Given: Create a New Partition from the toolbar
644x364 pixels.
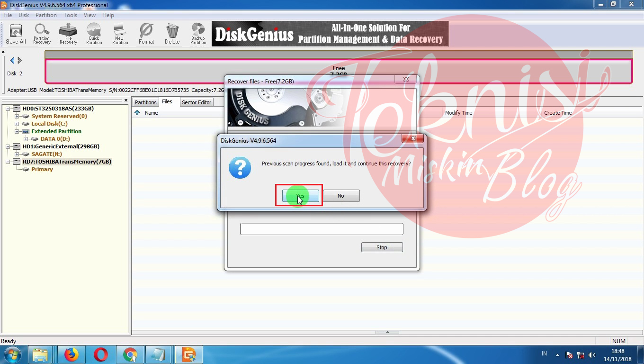Looking at the screenshot, I should 120,34.
